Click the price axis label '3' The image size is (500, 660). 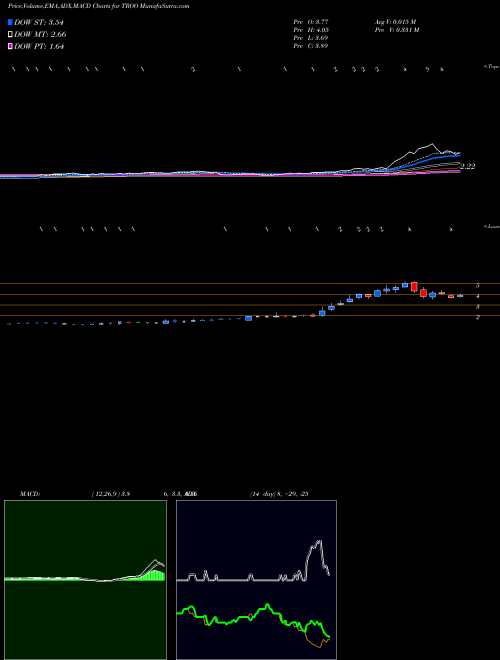coord(477,307)
